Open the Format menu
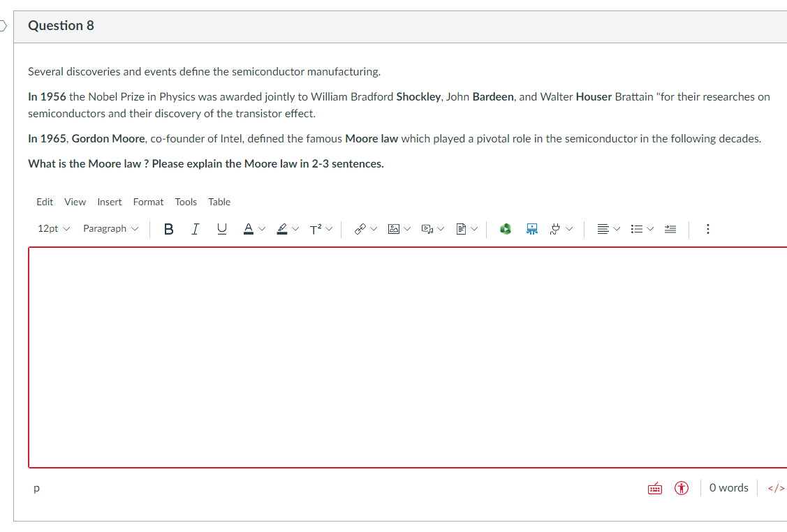Viewport: 787px width, 532px height. tap(148, 202)
